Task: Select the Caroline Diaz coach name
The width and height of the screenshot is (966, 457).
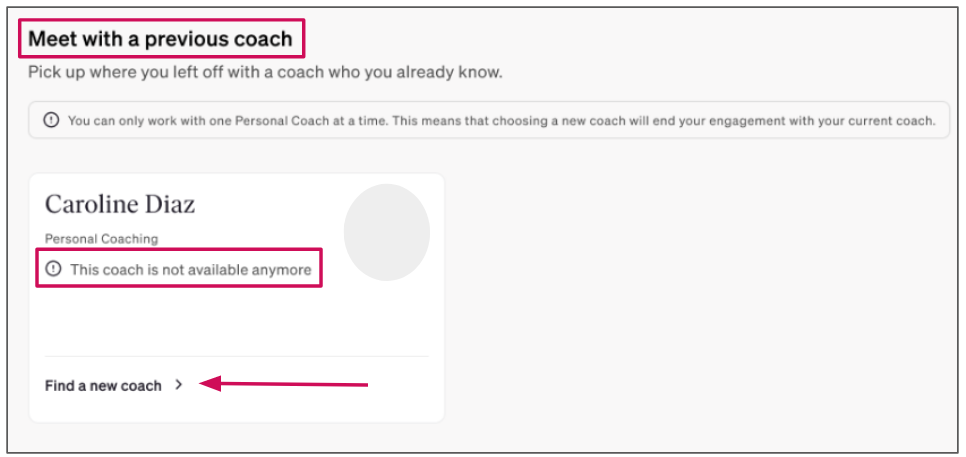Action: coord(120,204)
